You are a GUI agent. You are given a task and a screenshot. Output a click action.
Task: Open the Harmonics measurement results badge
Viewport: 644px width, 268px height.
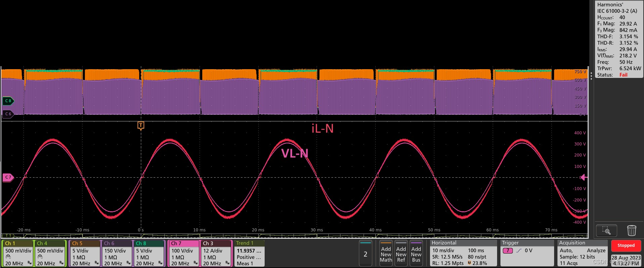coord(619,40)
